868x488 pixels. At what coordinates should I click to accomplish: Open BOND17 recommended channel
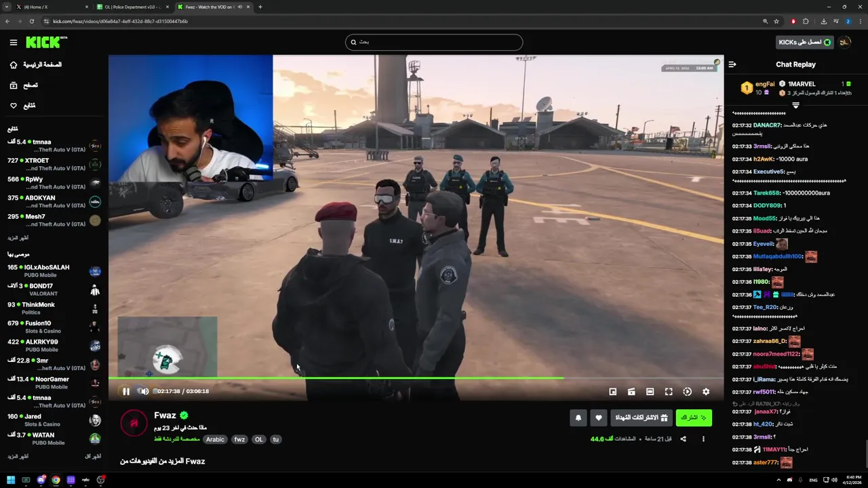54,289
